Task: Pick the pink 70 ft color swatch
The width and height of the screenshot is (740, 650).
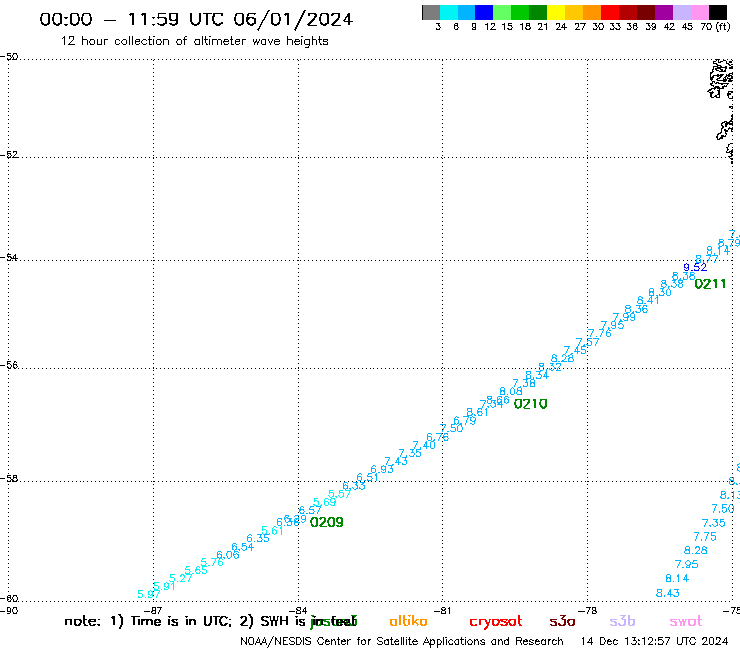Action: (699, 12)
